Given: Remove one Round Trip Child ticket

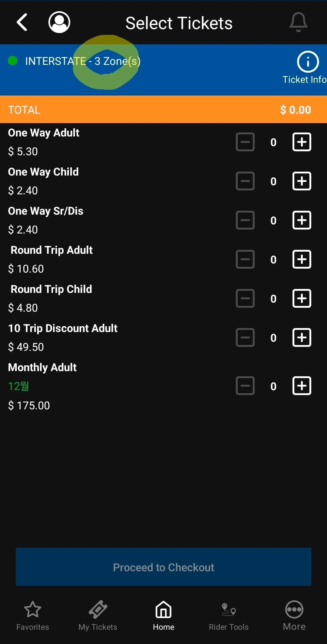Looking at the screenshot, I should 245,298.
